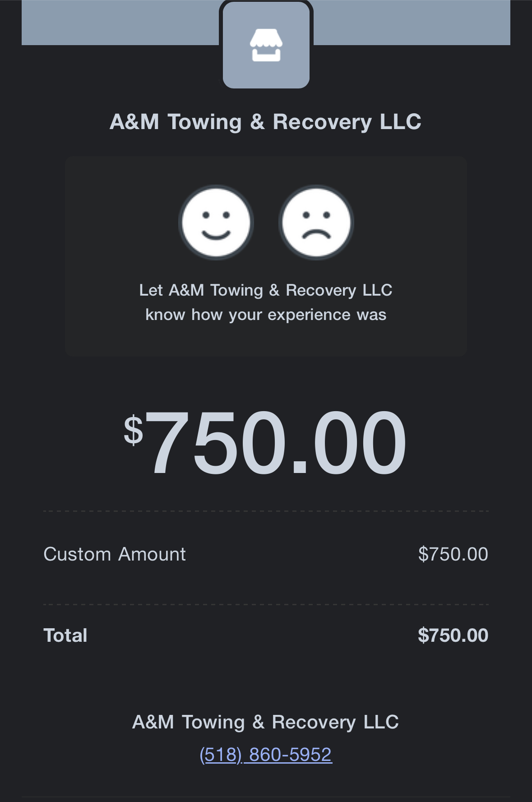Click the Custom Amount $750.00 price
Image resolution: width=532 pixels, height=802 pixels.
click(x=453, y=554)
